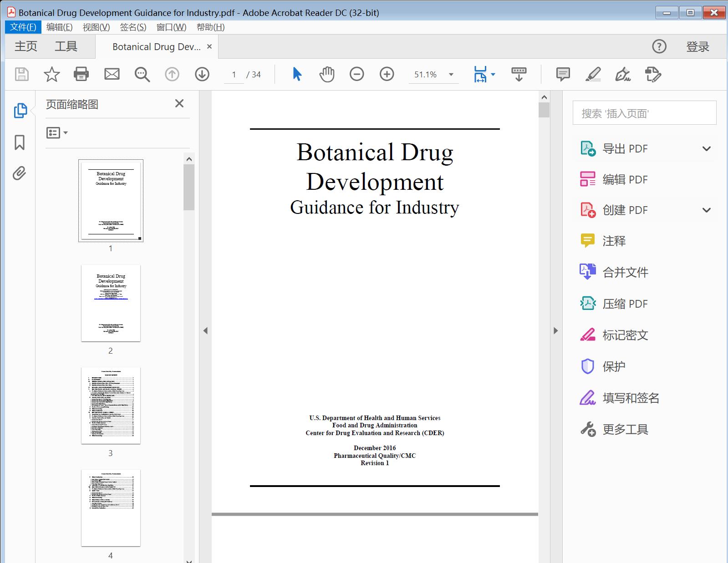Open the Attachments paperclip panel
This screenshot has width=728, height=563.
[x=19, y=173]
